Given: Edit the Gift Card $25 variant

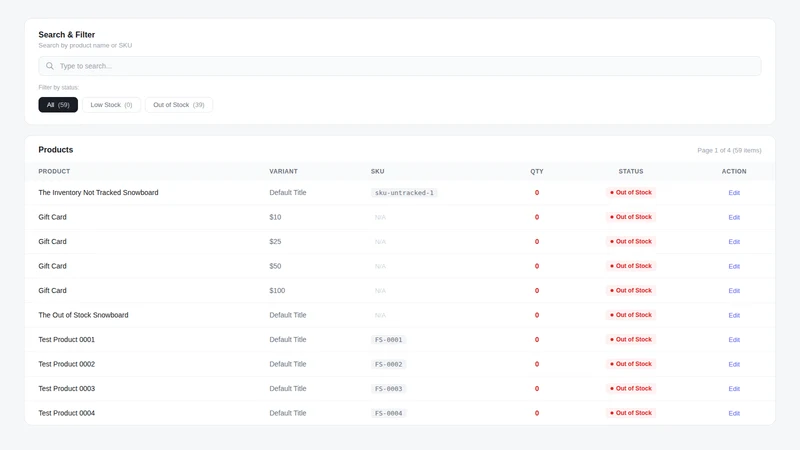Looking at the screenshot, I should click(x=734, y=242).
